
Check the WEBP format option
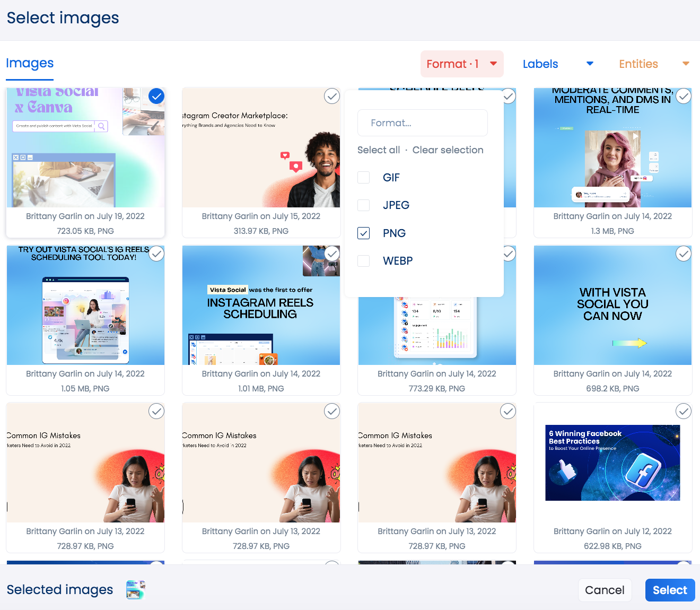(363, 260)
